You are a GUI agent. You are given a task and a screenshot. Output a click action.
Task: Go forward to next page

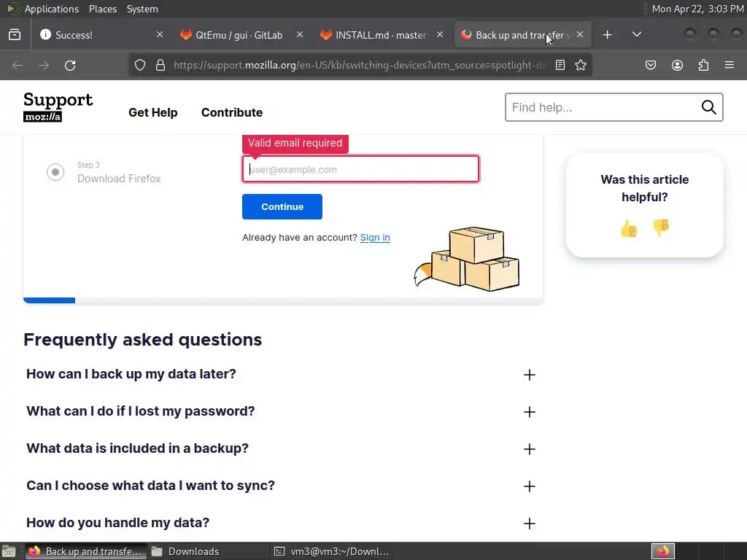pos(44,65)
